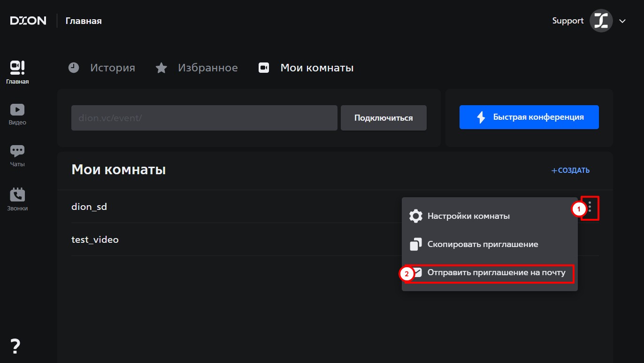This screenshot has width=644, height=363.
Task: Expand the profile dropdown chevron
Action: pyautogui.click(x=622, y=21)
